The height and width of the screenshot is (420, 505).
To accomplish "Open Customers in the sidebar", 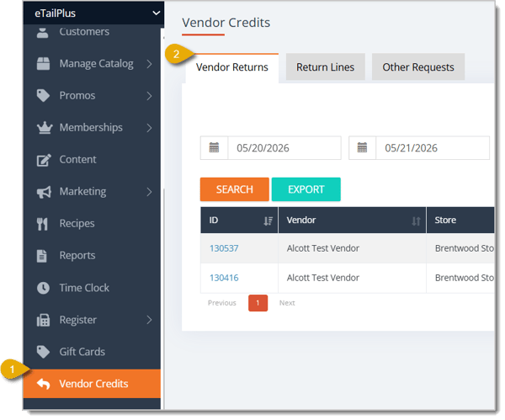I will [x=84, y=32].
